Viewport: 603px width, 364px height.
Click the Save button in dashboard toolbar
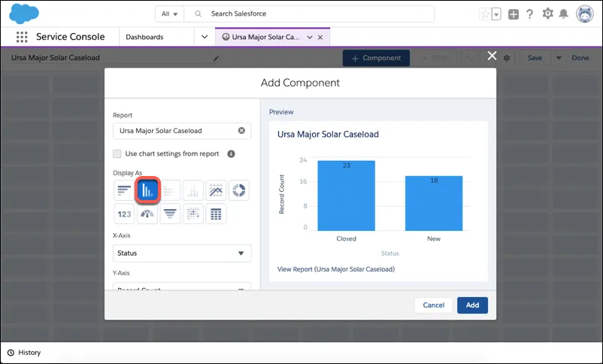[535, 58]
